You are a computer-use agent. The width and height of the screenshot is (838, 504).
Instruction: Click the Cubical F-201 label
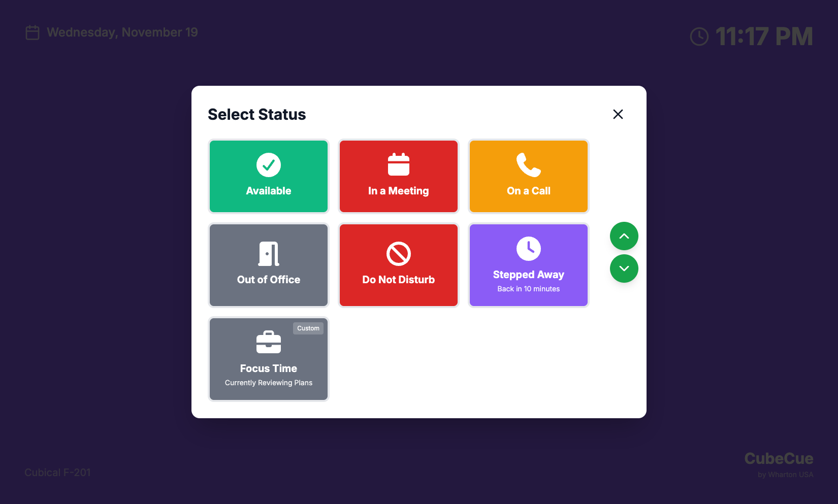click(x=57, y=473)
